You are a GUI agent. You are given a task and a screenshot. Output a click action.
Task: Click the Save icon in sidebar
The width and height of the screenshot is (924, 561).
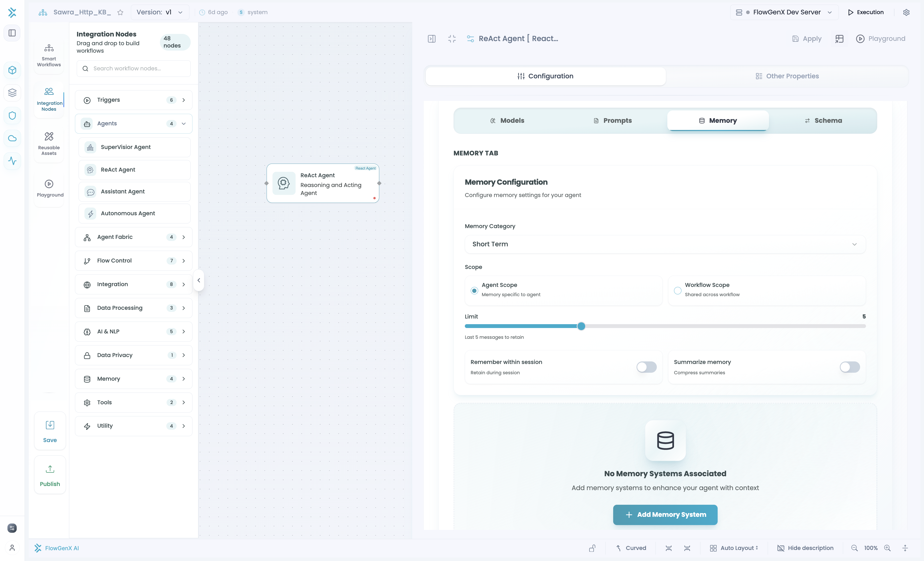point(50,425)
